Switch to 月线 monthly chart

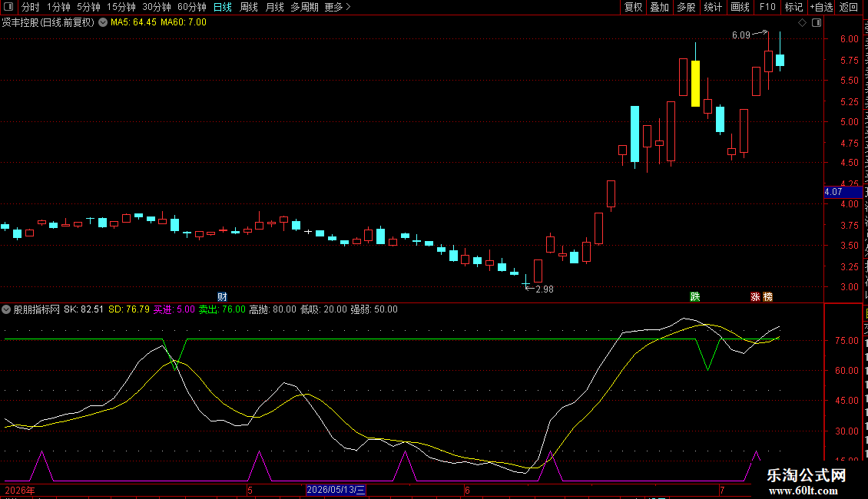coord(274,7)
